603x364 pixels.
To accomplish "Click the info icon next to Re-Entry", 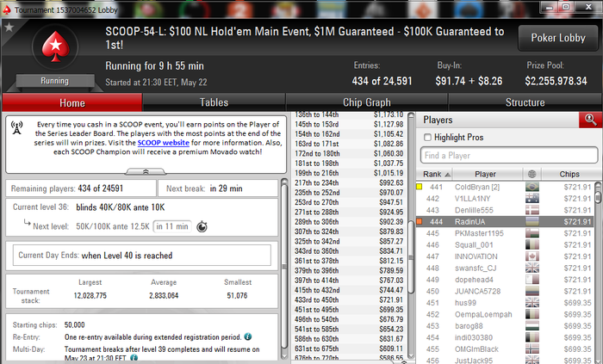I will (248, 336).
